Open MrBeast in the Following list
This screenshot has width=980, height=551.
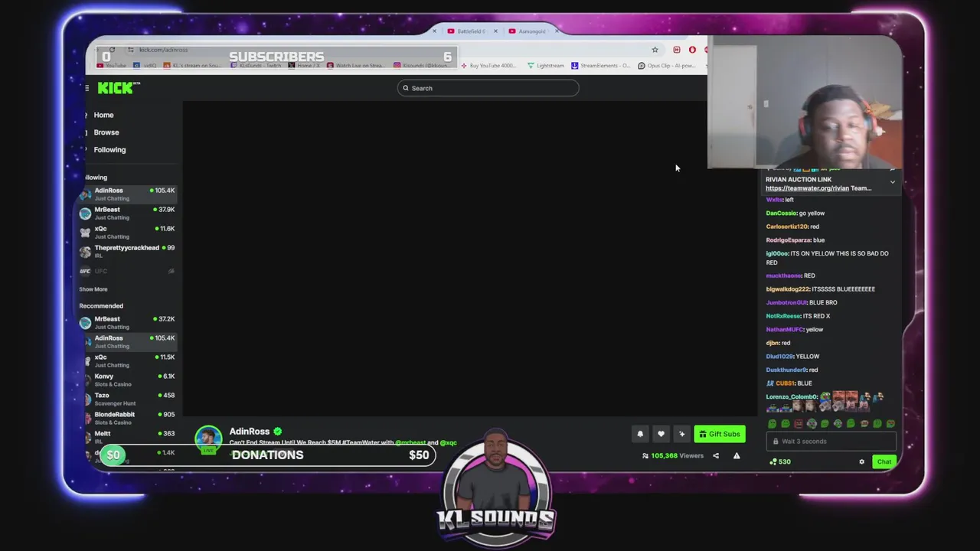coord(127,213)
